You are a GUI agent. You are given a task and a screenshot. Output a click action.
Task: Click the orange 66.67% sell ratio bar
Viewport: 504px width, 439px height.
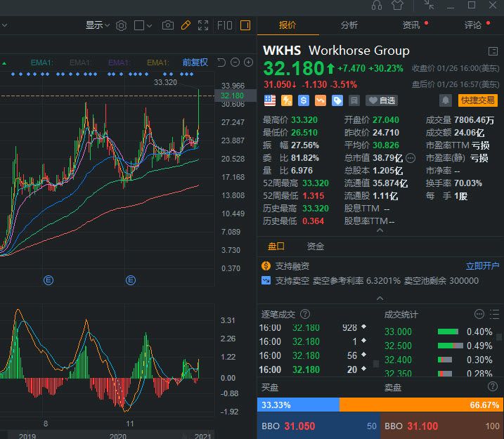click(x=421, y=405)
